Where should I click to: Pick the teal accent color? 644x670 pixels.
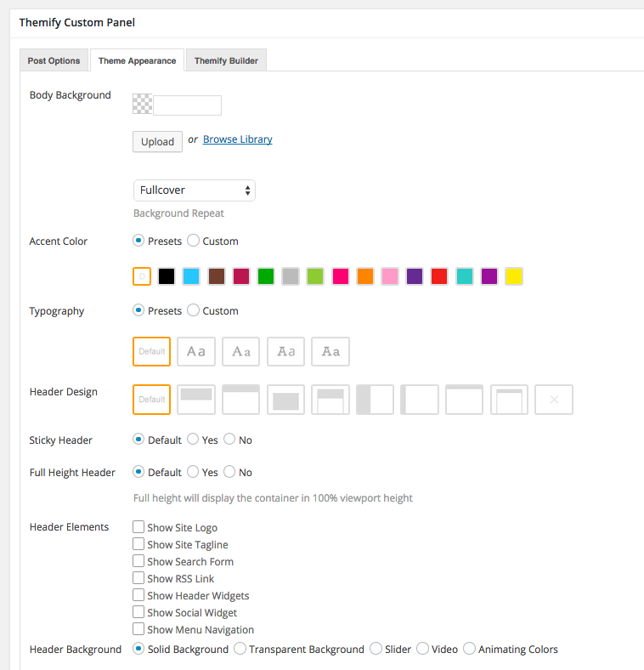point(464,276)
